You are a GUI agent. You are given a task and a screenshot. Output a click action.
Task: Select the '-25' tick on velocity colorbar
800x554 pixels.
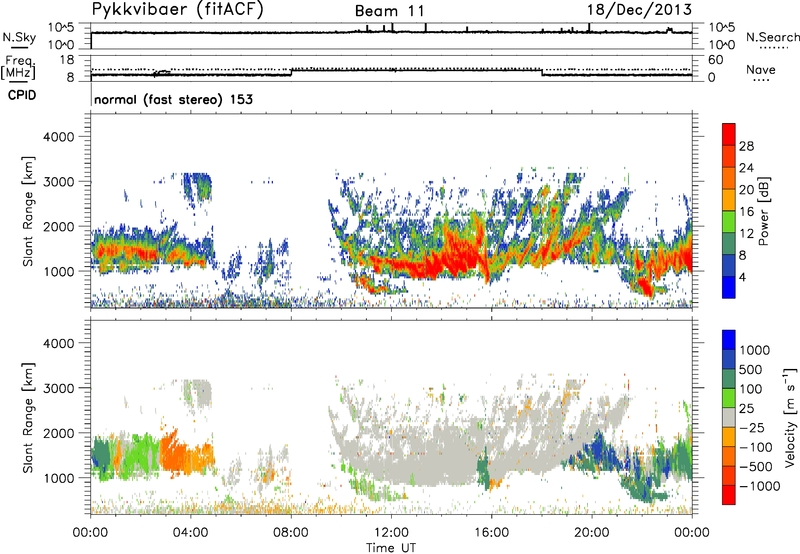coord(754,427)
